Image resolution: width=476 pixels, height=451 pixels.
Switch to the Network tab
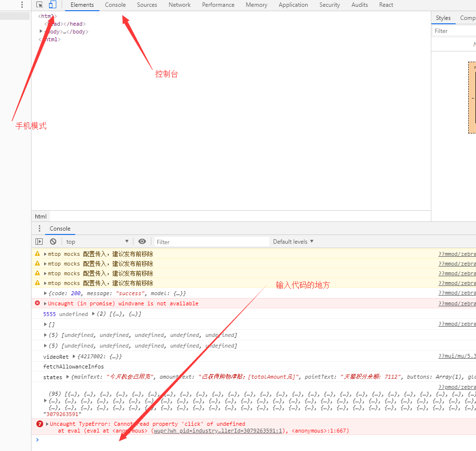pyautogui.click(x=180, y=5)
